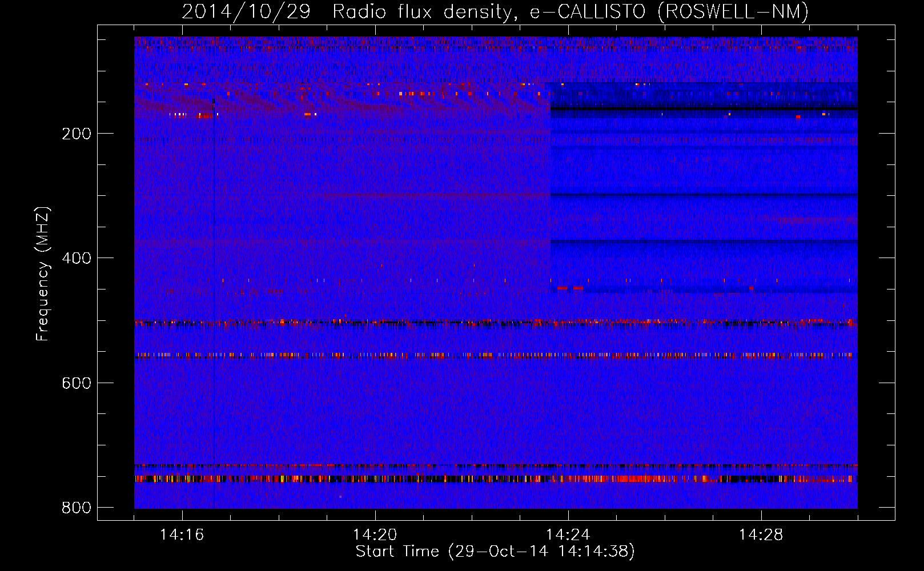
Task: Click the 14:20 time axis label
Action: [375, 535]
